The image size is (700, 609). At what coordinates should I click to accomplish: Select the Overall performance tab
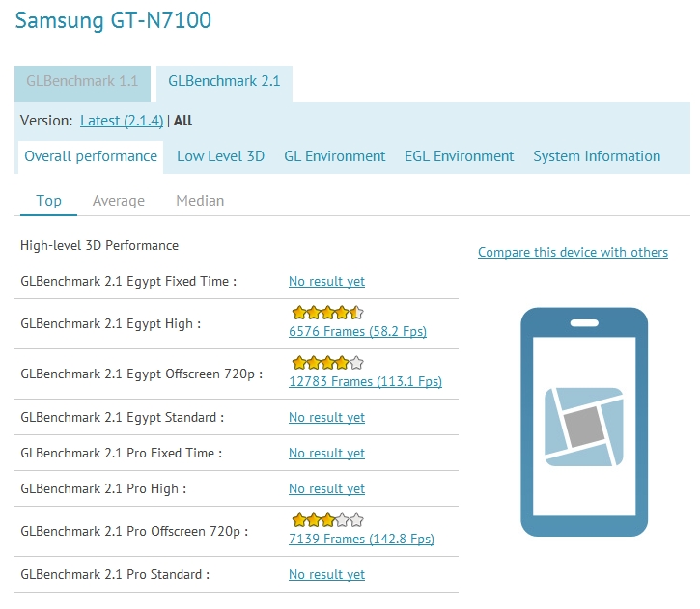[x=91, y=156]
